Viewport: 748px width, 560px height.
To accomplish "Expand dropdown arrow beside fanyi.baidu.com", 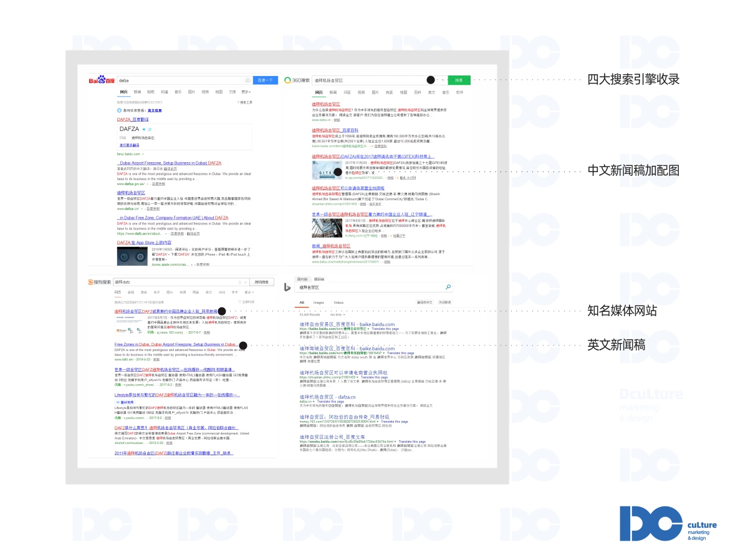I will (x=143, y=153).
